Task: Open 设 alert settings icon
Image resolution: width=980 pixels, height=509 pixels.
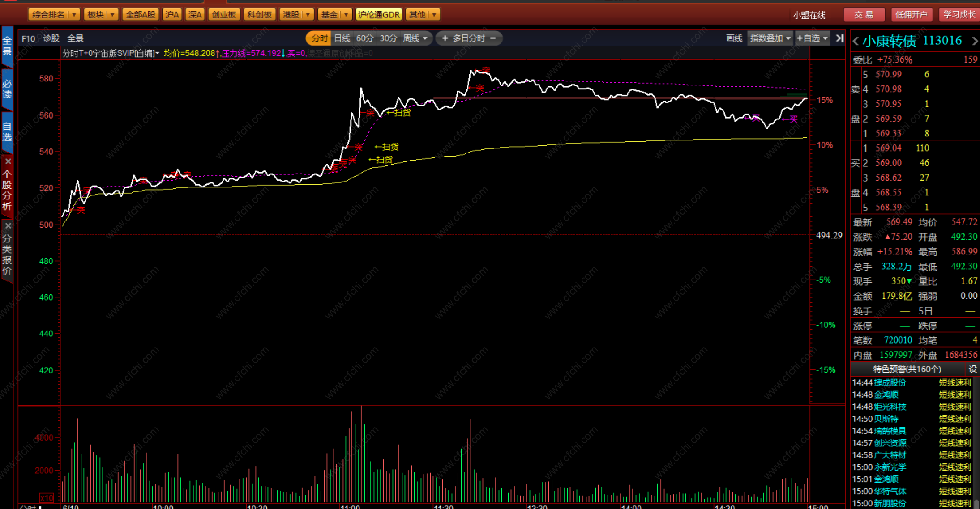Action: [x=972, y=369]
